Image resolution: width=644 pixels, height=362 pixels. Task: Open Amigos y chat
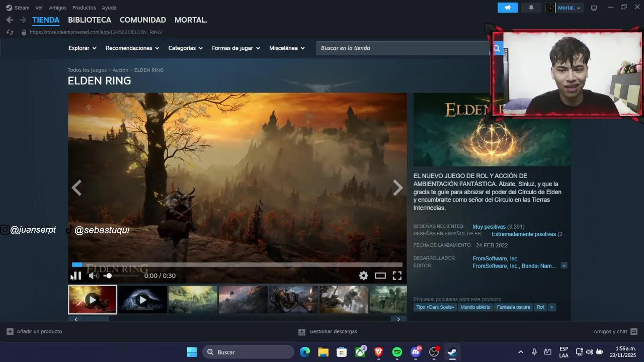pos(615,332)
